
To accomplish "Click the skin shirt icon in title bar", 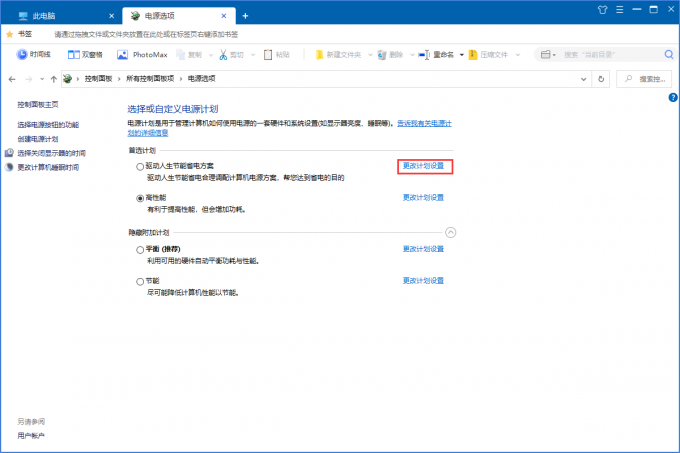I will [602, 10].
